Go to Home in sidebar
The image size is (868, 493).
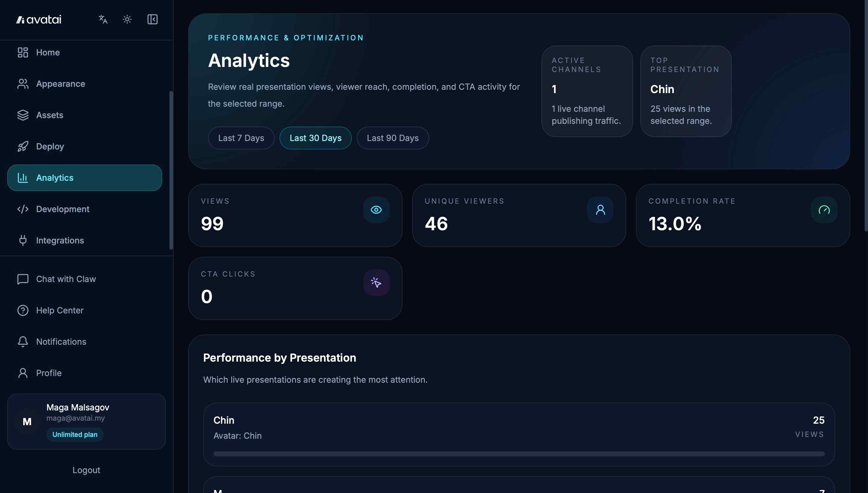(85, 52)
